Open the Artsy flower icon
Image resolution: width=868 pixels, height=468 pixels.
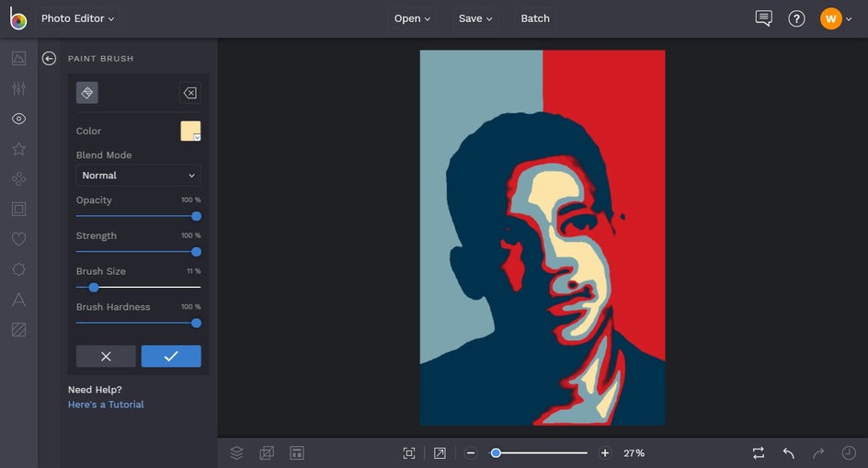[18, 179]
